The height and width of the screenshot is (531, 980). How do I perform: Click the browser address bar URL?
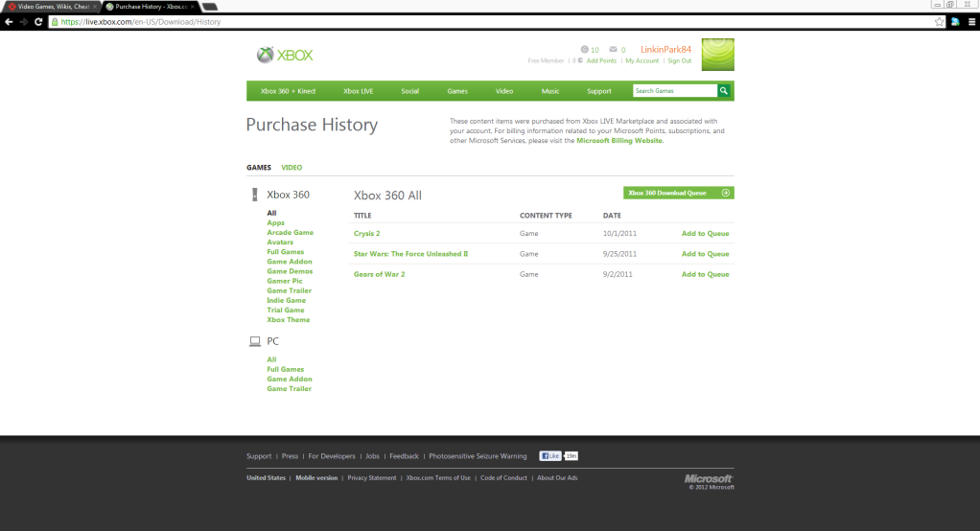click(x=141, y=22)
